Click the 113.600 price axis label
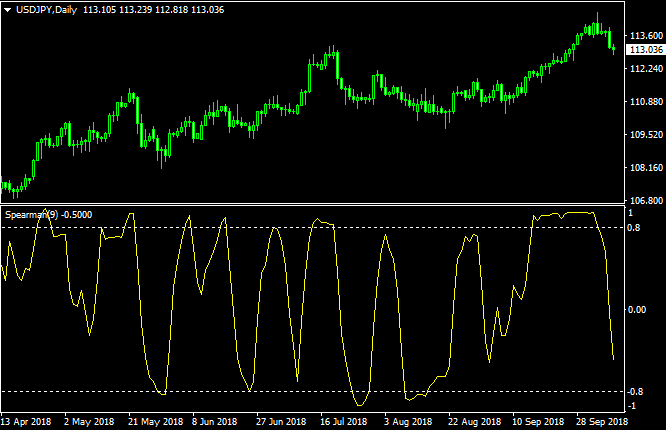Viewport: 666px width, 430px height. tap(646, 36)
